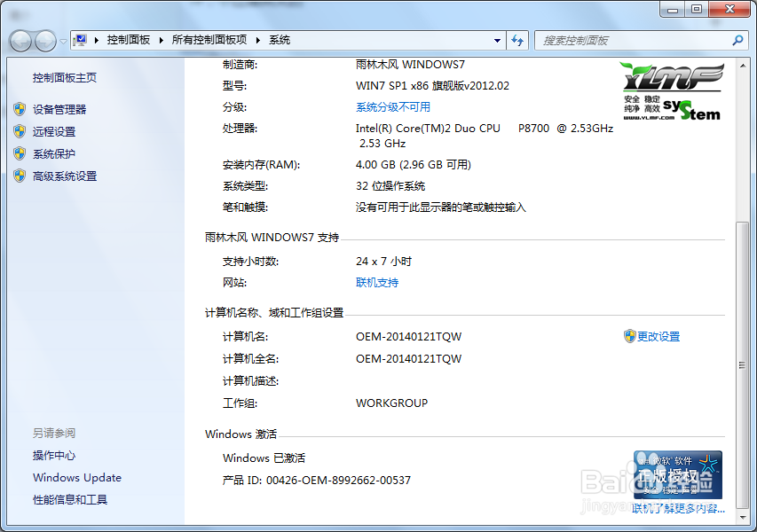Open 系统保护 from the sidebar
Image resolution: width=757 pixels, height=532 pixels.
(54, 154)
